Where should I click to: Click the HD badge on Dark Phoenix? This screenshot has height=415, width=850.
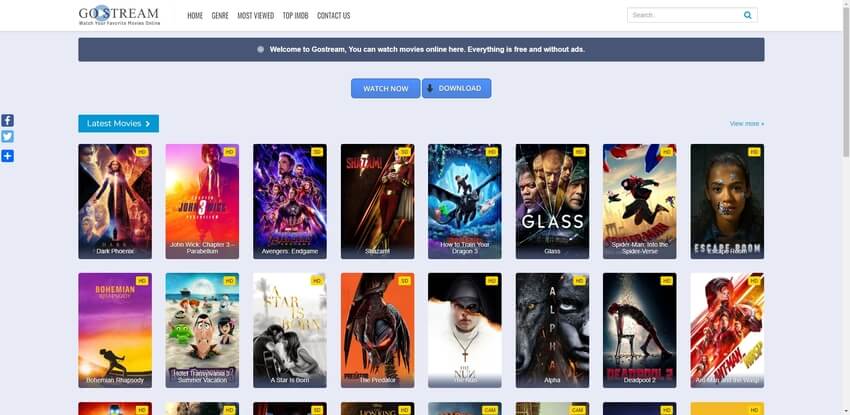[x=142, y=152]
